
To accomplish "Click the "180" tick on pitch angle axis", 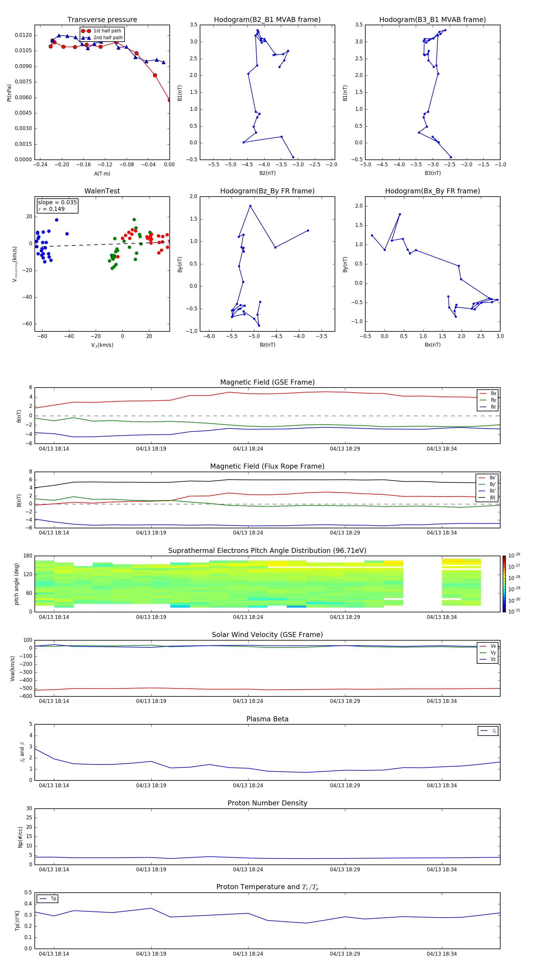I will 28,556.
